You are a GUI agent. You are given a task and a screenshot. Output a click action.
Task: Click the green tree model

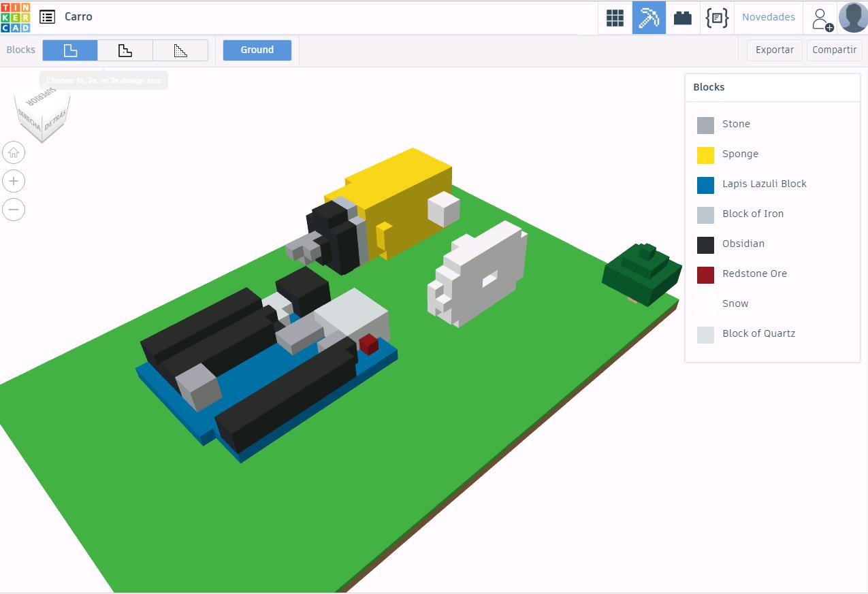tap(641, 274)
